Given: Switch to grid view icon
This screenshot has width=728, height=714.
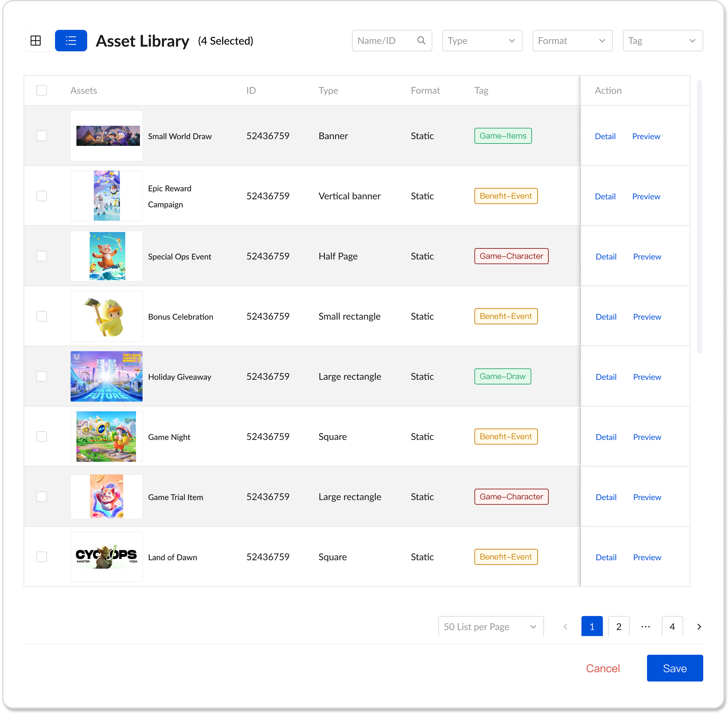Looking at the screenshot, I should point(36,41).
